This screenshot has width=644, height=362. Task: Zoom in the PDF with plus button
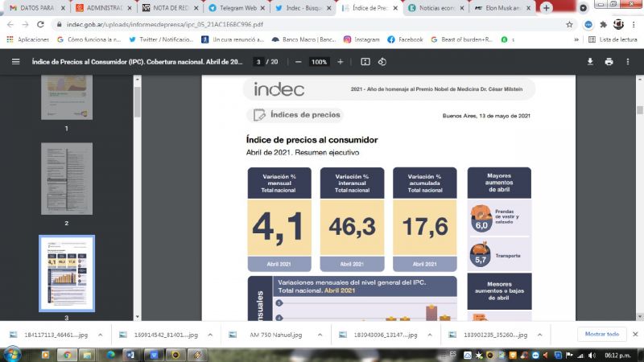coord(340,62)
